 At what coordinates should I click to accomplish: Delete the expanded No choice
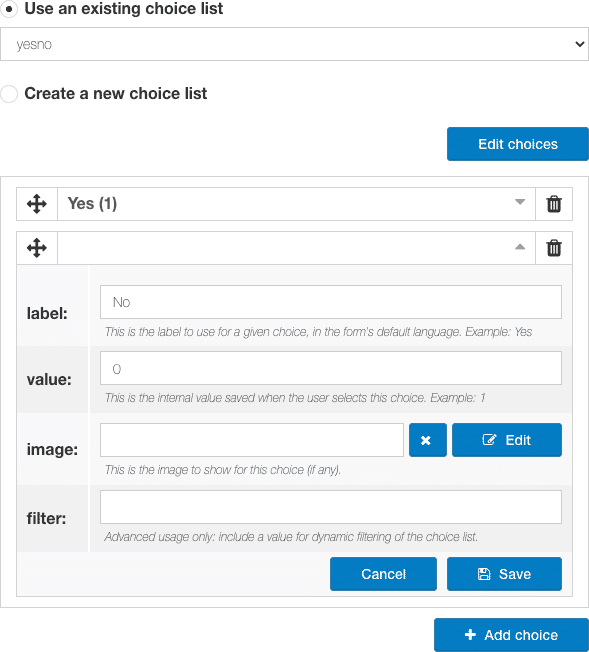pyautogui.click(x=554, y=248)
